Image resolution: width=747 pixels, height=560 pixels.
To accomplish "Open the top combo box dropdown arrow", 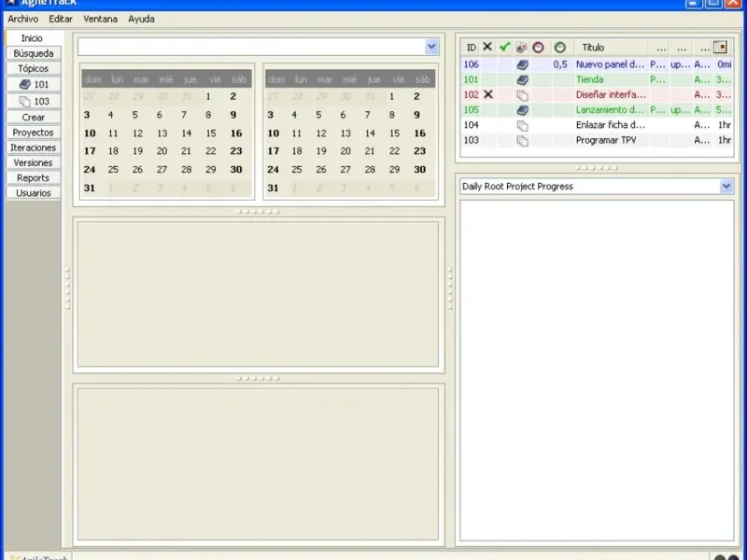I will (431, 47).
